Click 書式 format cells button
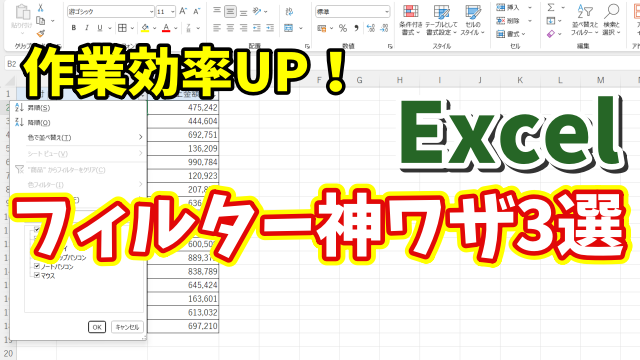The height and width of the screenshot is (360, 640). (511, 34)
